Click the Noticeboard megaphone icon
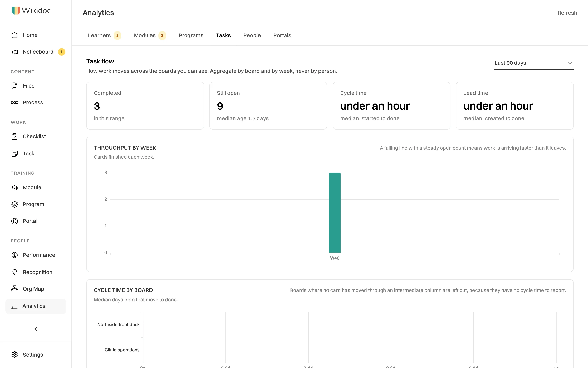 point(14,52)
